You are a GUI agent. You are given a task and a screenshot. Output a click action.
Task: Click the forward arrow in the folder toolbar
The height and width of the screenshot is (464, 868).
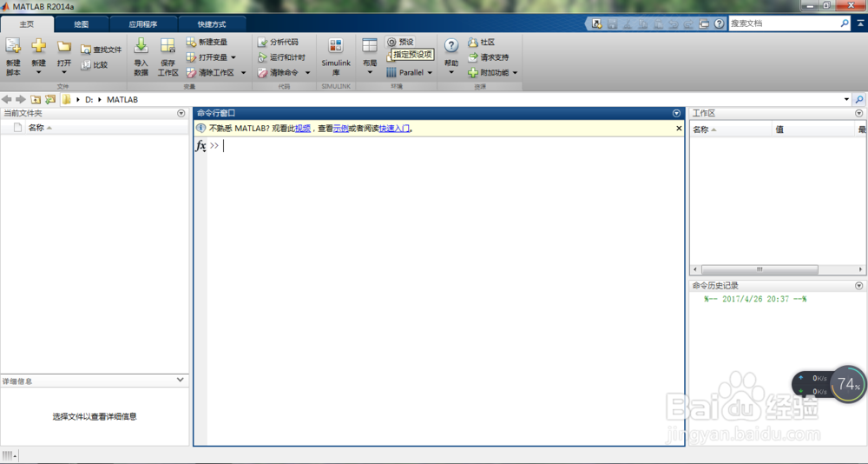pos(21,99)
